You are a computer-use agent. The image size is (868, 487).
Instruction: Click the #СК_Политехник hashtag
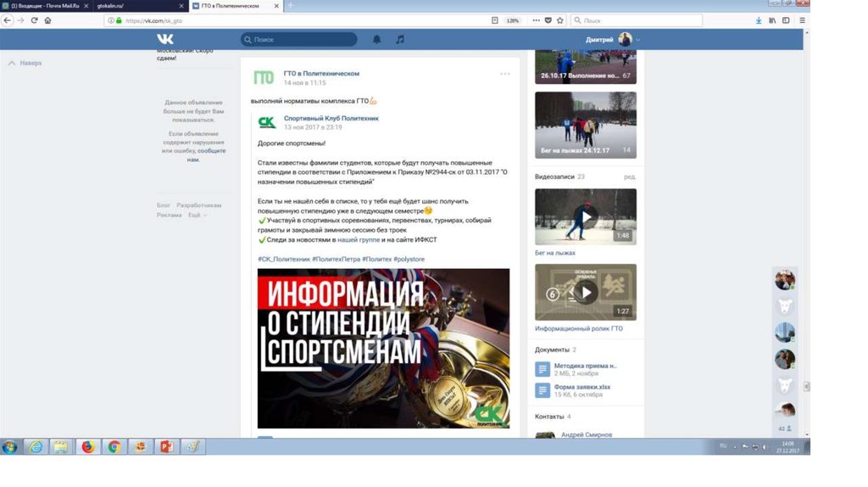pyautogui.click(x=283, y=258)
